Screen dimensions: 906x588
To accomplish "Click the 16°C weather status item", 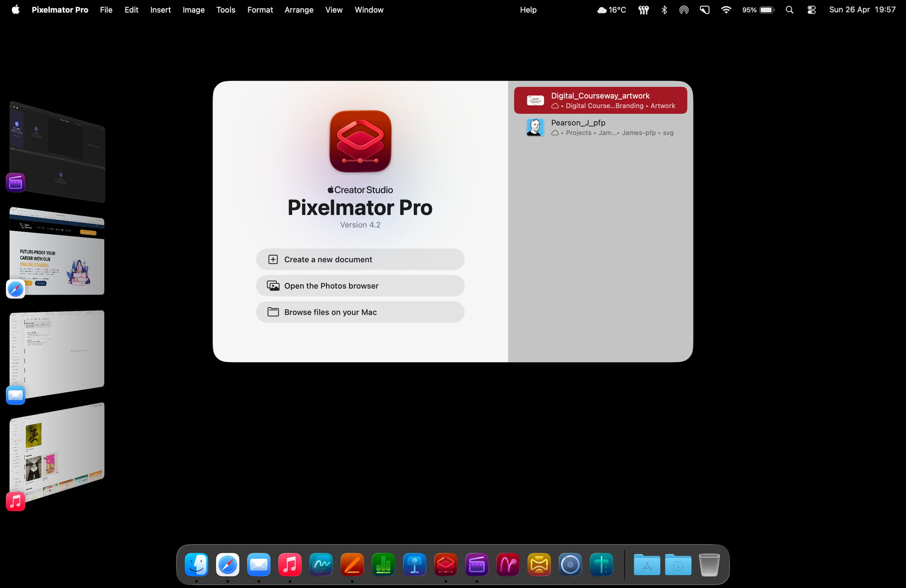I will [x=612, y=10].
